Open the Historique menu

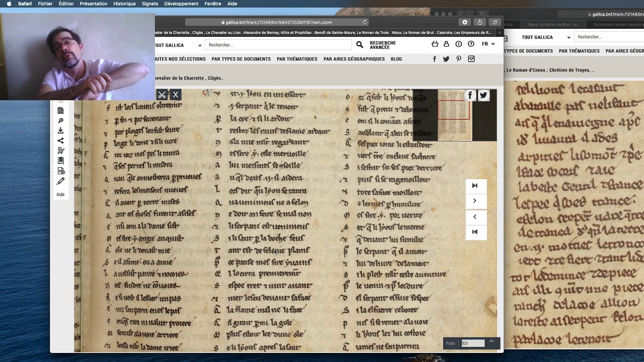(x=124, y=4)
